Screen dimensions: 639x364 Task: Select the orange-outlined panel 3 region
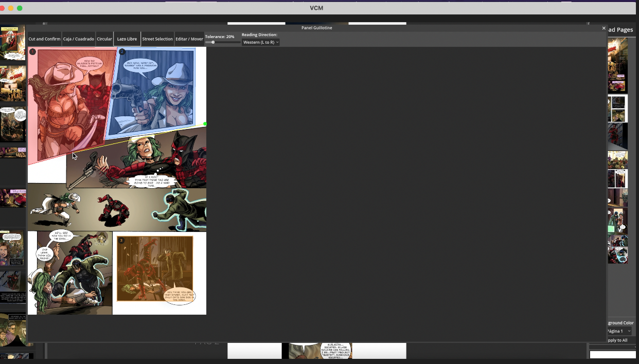(155, 268)
